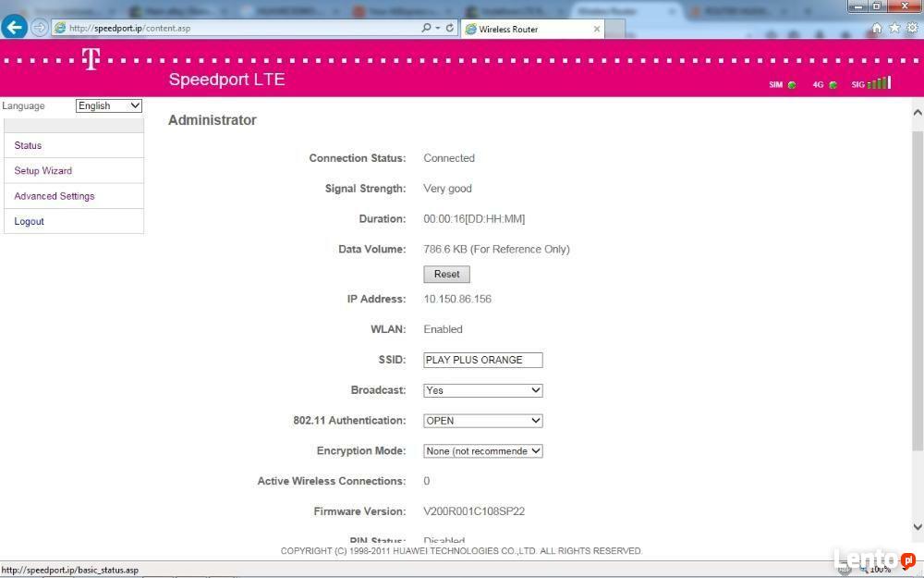
Task: Click the Very good signal strength value
Action: point(447,189)
